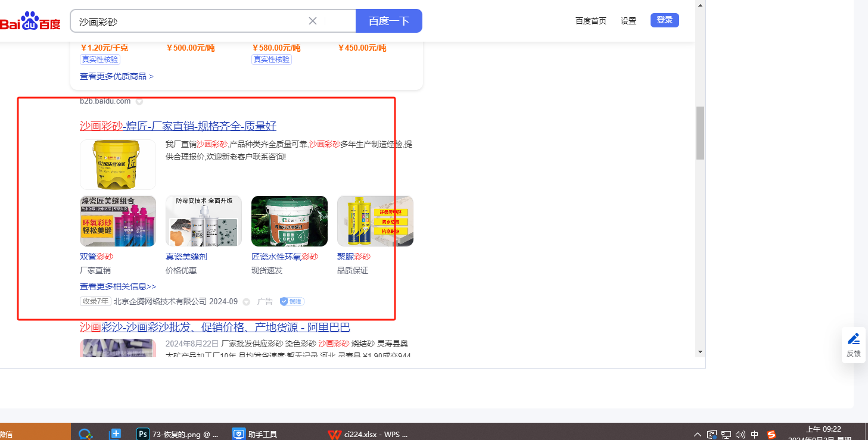Open the 沙画彩沙批发 阿里巴巴 result title
This screenshot has width=868, height=440.
point(215,327)
